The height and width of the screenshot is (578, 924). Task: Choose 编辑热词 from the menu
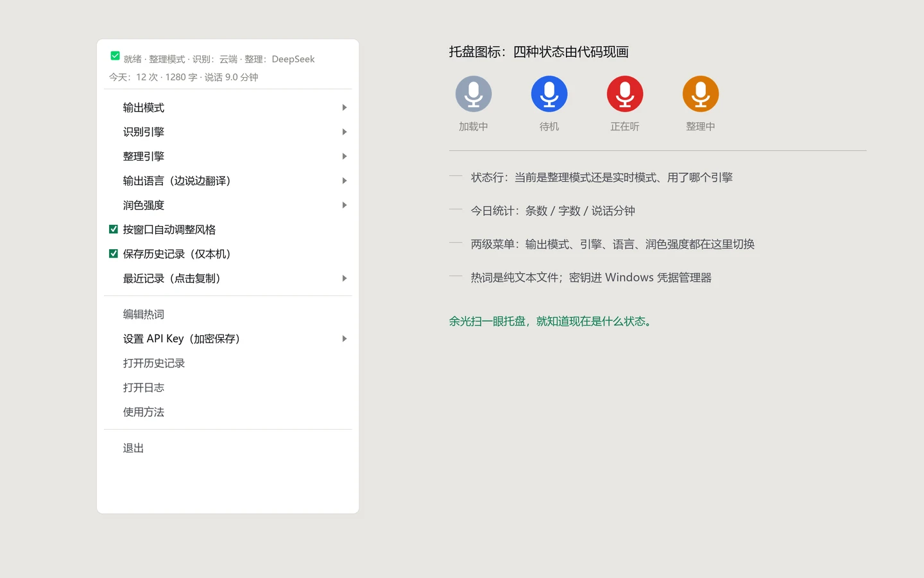pos(228,314)
